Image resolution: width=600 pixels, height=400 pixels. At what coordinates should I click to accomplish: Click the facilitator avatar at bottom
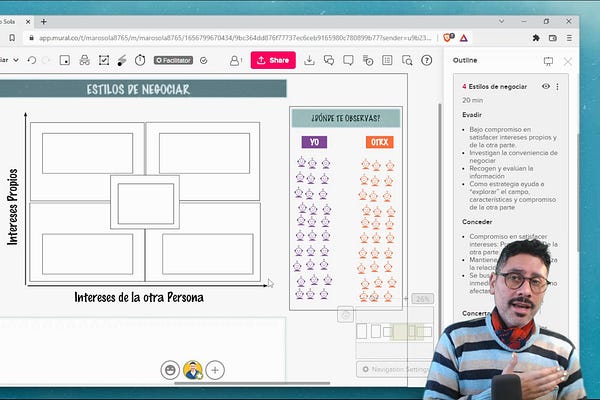click(192, 370)
